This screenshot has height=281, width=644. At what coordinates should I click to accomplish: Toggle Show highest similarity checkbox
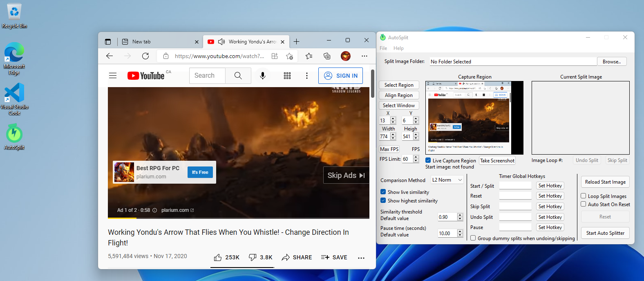coord(383,200)
